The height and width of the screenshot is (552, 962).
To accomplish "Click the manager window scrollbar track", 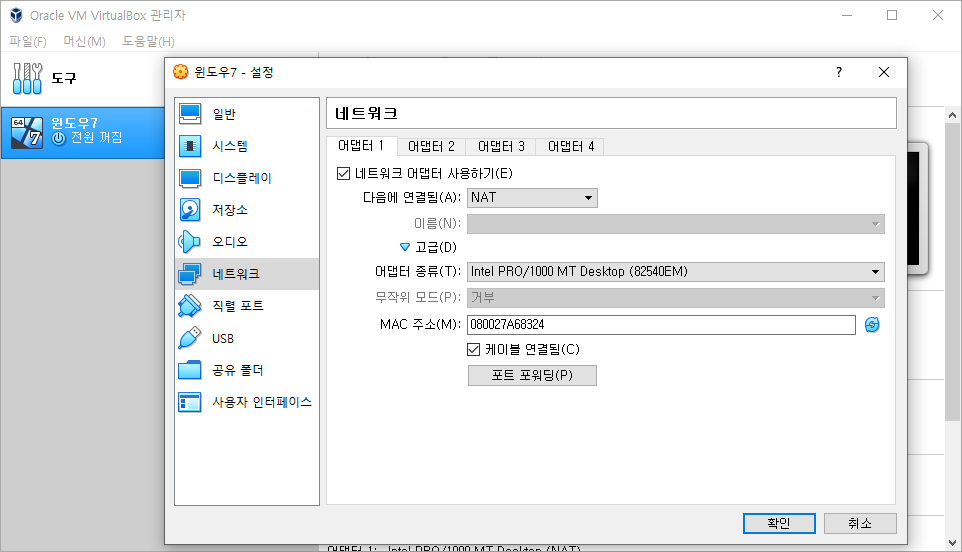I will (x=952, y=478).
